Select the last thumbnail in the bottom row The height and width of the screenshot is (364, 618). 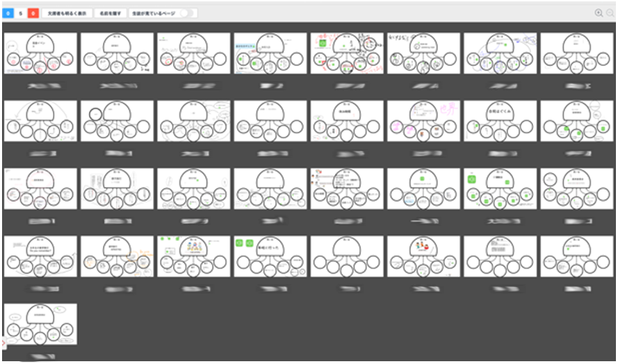40,324
